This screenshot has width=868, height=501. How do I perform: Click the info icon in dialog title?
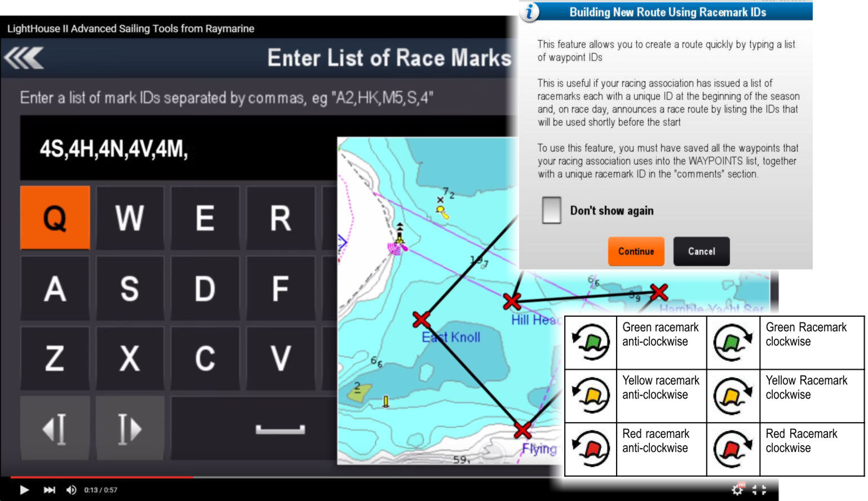pos(530,12)
